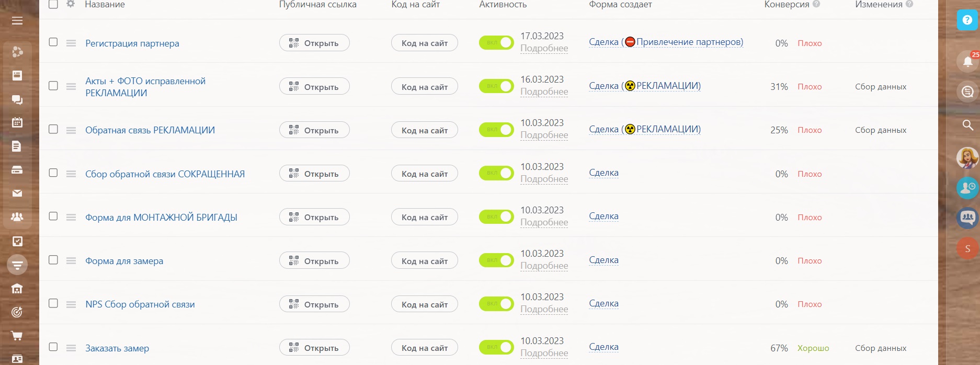
Task: Open the search magnifier in right panel
Action: click(x=968, y=125)
